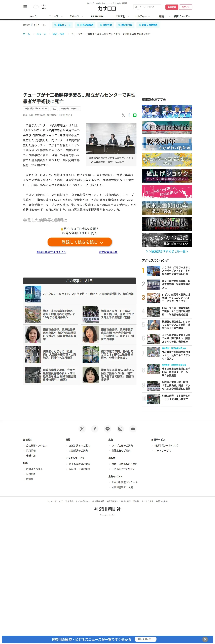The width and height of the screenshot is (215, 644).
Task: Open 神奈川高校野球 banner
Action: coord(167,128)
